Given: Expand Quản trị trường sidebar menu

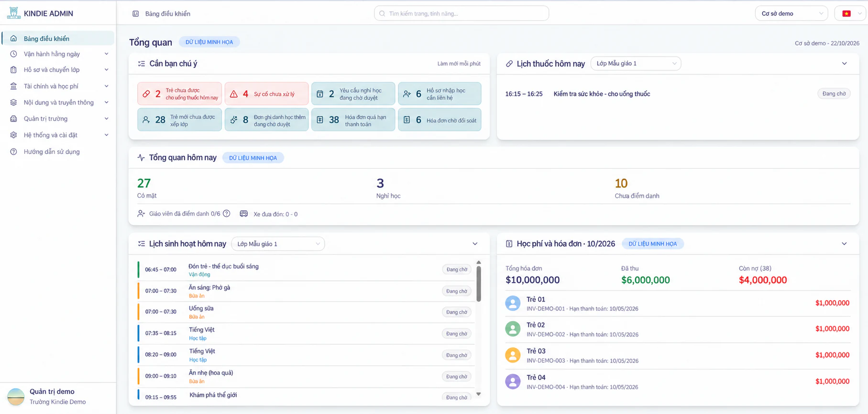Looking at the screenshot, I should tap(58, 119).
